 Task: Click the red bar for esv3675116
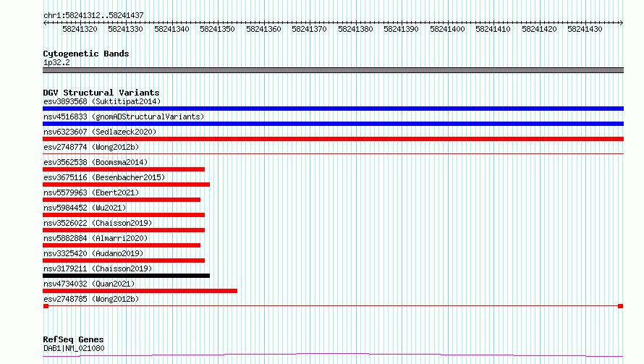(126, 185)
